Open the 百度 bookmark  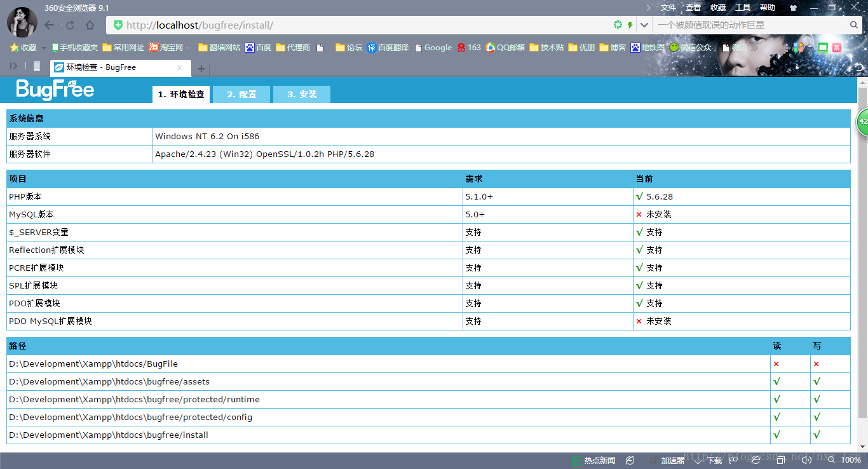click(258, 48)
